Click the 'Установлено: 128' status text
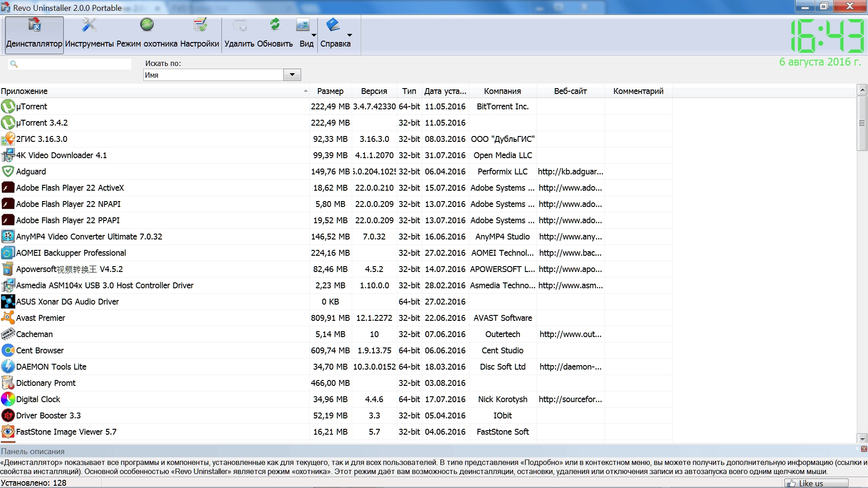The image size is (868, 488). click(x=33, y=483)
